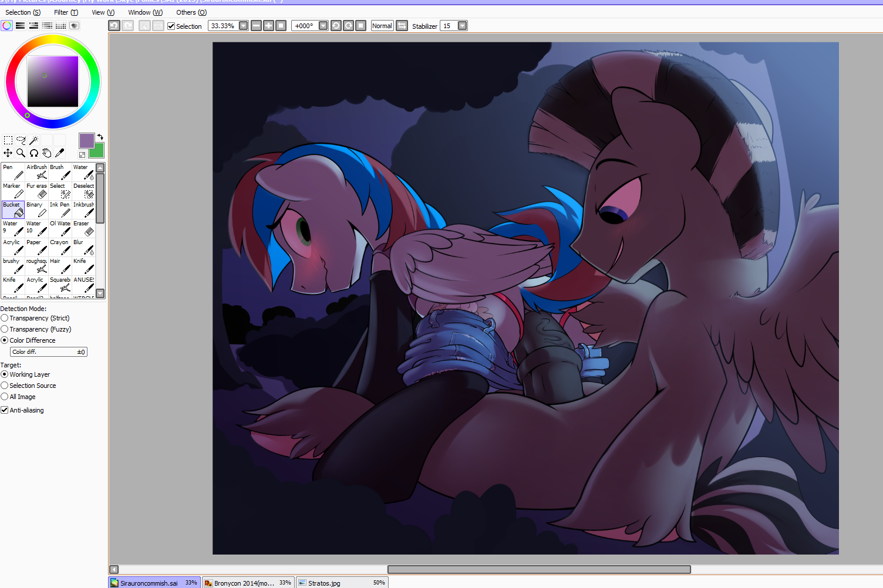
Task: Set target to All Image
Action: [x=5, y=397]
